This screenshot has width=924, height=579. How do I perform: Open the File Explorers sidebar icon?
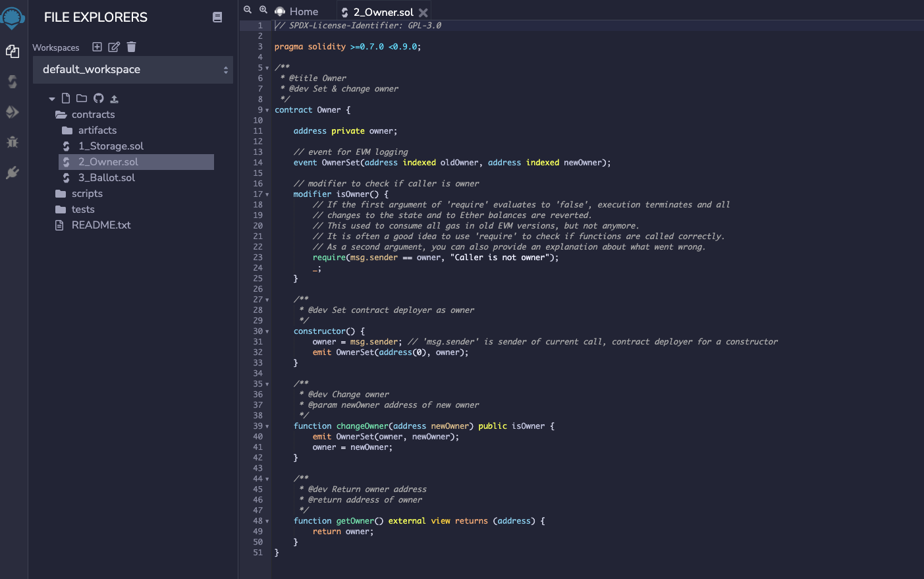pos(13,51)
